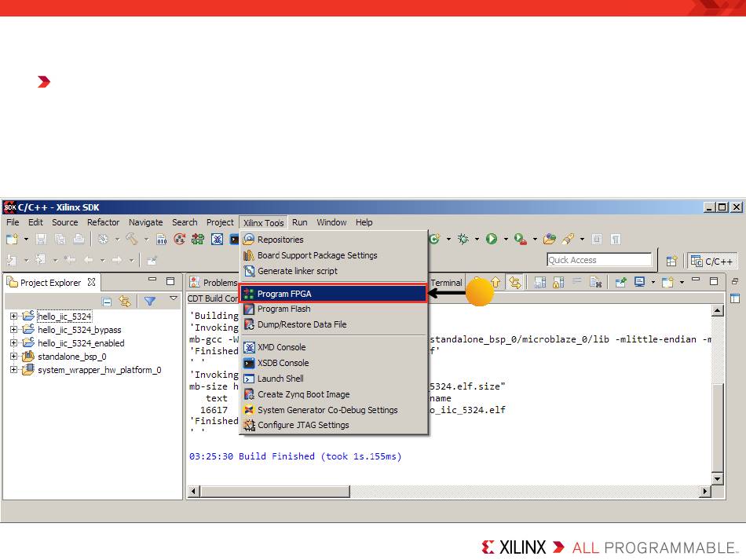Choose Generate linker script
This screenshot has height=560, width=746.
[x=333, y=271]
